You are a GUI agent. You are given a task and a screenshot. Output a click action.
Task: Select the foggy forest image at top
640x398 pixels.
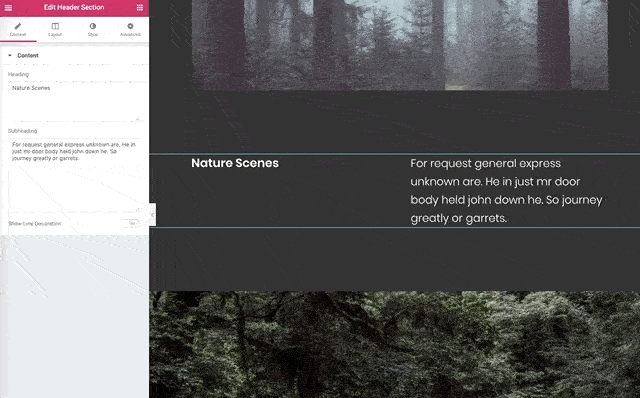coord(400,45)
